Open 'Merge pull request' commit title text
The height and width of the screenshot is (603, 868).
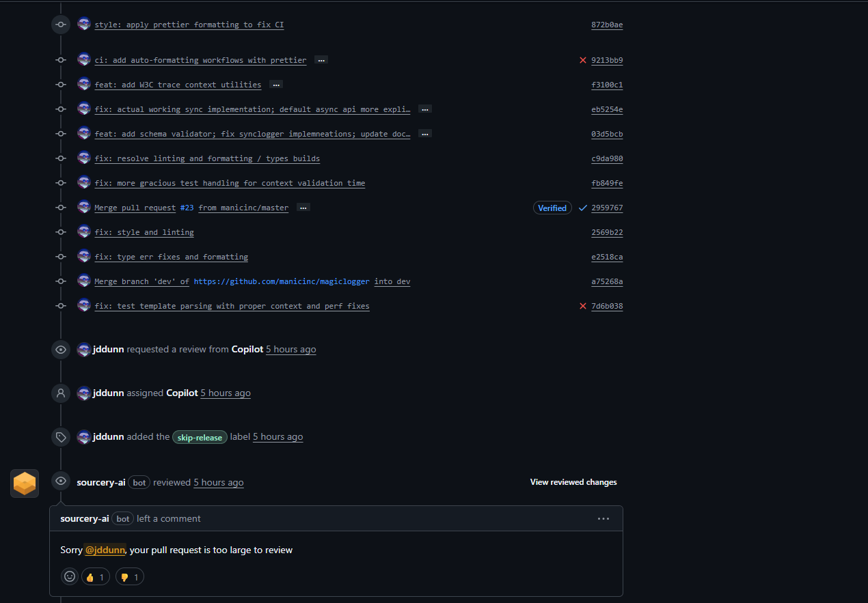pyautogui.click(x=135, y=208)
